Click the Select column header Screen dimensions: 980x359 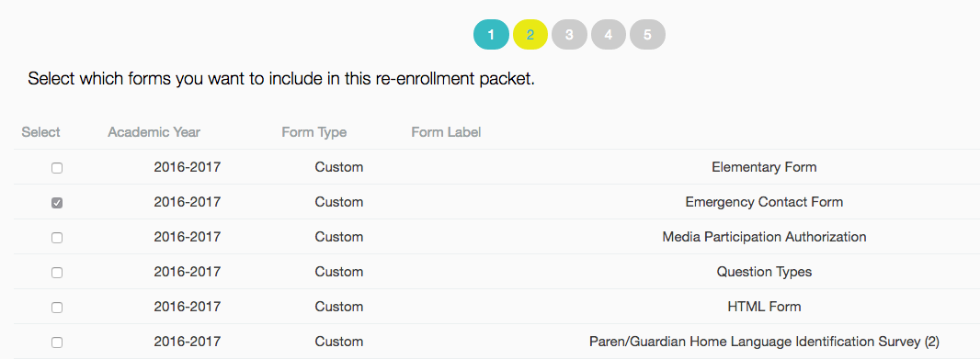[x=40, y=132]
